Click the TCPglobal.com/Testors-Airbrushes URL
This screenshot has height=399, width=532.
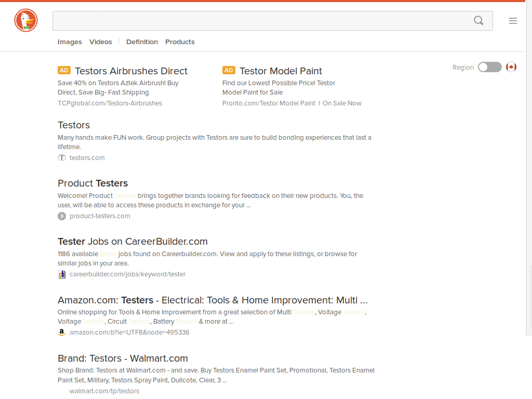[x=110, y=103]
